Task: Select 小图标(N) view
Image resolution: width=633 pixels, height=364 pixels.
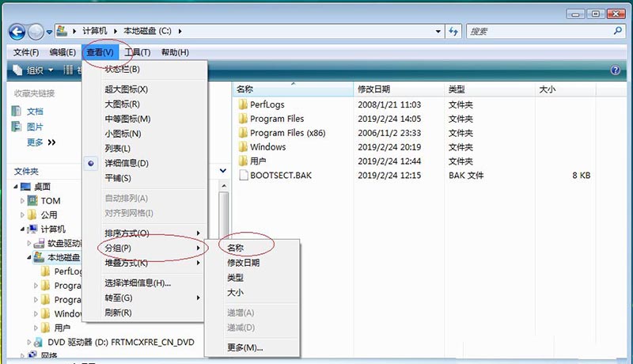Action: click(123, 134)
